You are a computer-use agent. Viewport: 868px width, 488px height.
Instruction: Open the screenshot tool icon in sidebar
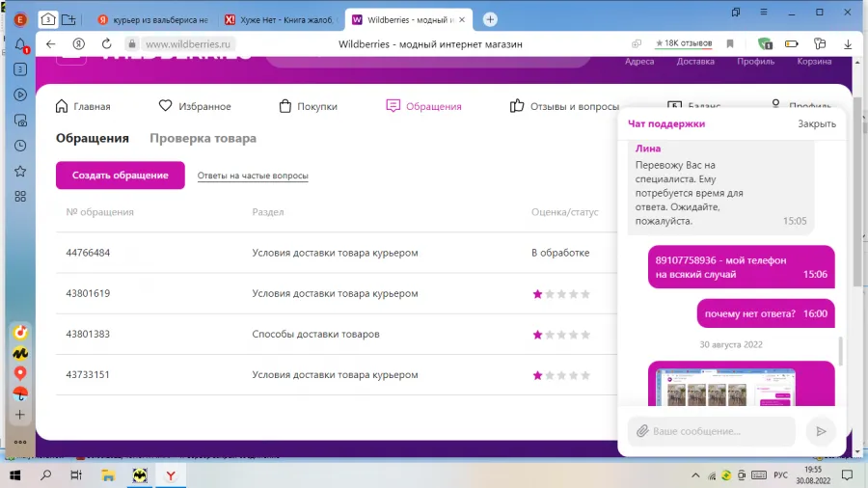click(20, 120)
